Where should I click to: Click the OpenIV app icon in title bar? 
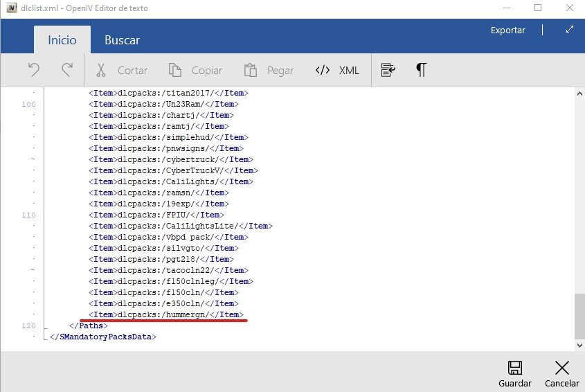[12, 8]
